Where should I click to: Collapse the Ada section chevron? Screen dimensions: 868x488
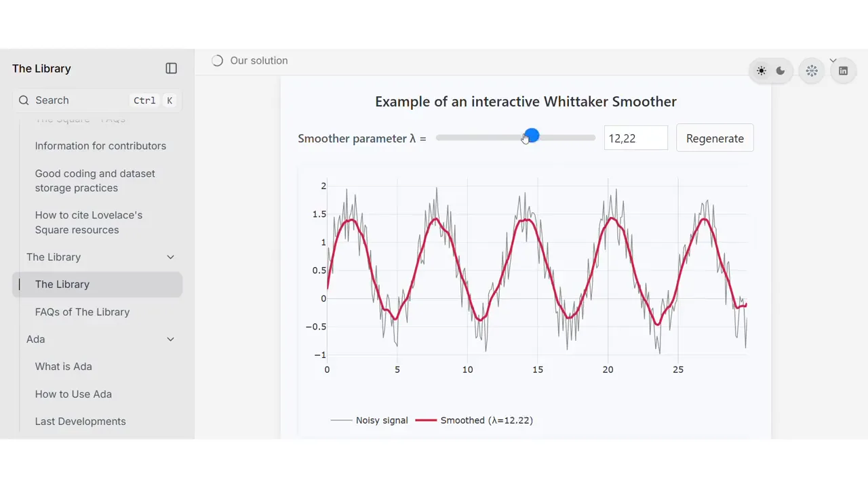170,339
